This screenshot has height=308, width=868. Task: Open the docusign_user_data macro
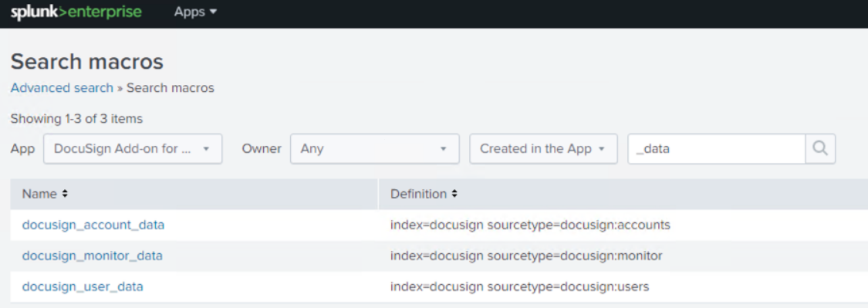coord(83,287)
